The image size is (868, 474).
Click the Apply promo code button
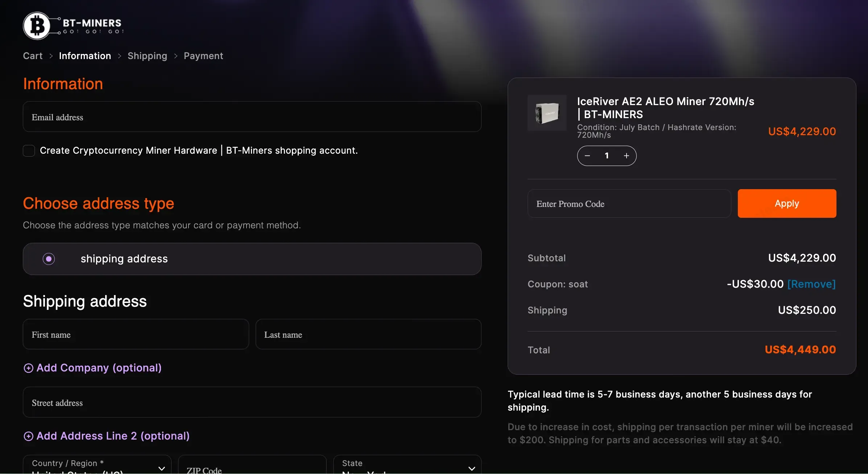click(x=786, y=203)
